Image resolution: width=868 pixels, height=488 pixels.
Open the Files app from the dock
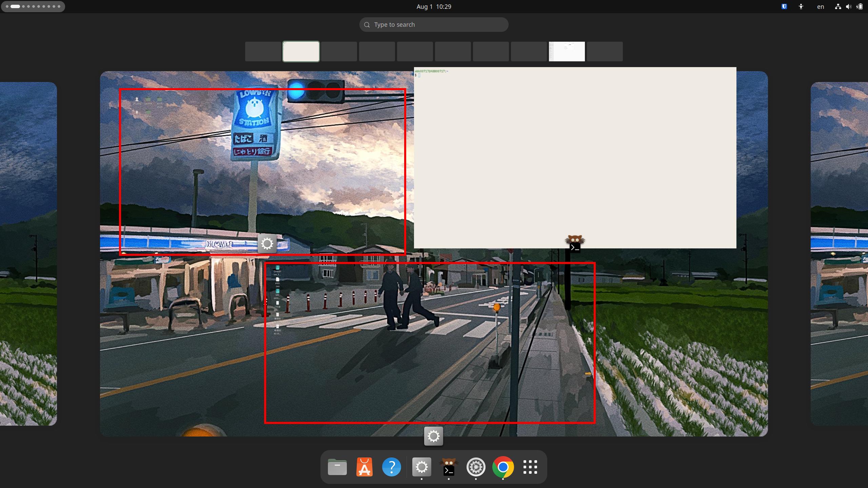337,467
